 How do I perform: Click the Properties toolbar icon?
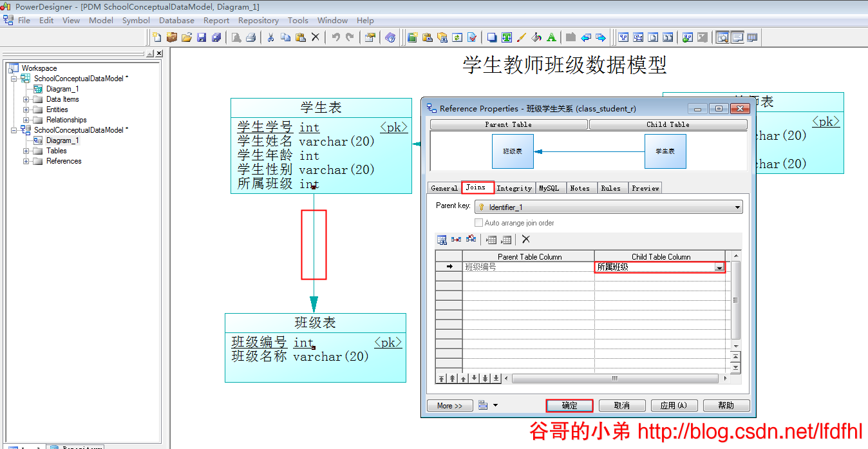(370, 37)
